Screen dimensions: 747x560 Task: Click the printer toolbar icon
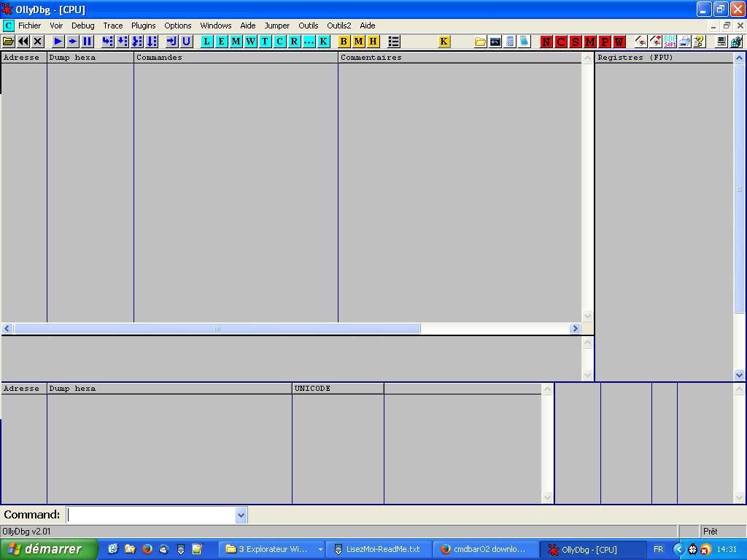click(x=684, y=42)
